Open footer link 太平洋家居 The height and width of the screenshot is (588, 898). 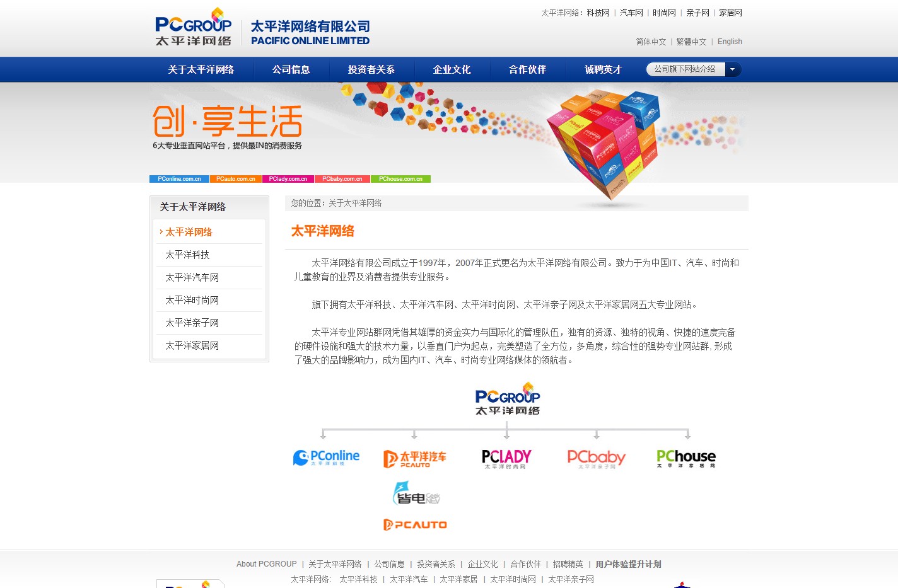tap(458, 579)
